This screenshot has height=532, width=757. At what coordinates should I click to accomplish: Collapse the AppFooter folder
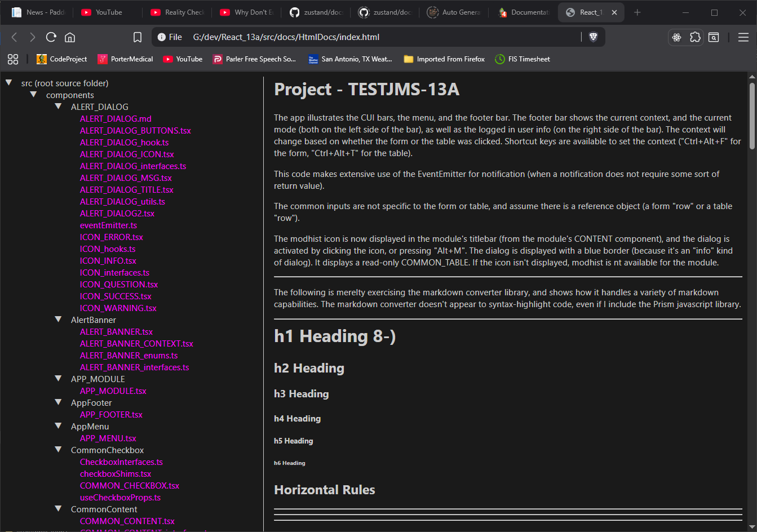[59, 402]
